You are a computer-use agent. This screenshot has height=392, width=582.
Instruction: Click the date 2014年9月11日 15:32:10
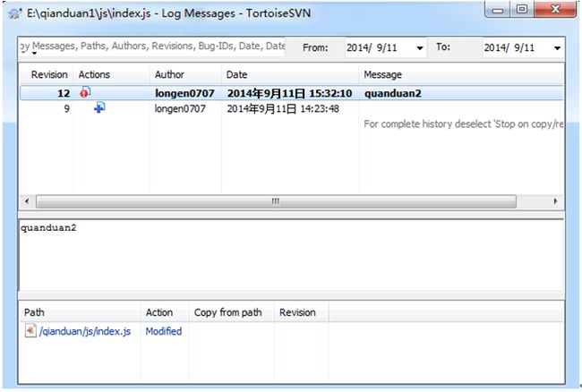click(289, 93)
